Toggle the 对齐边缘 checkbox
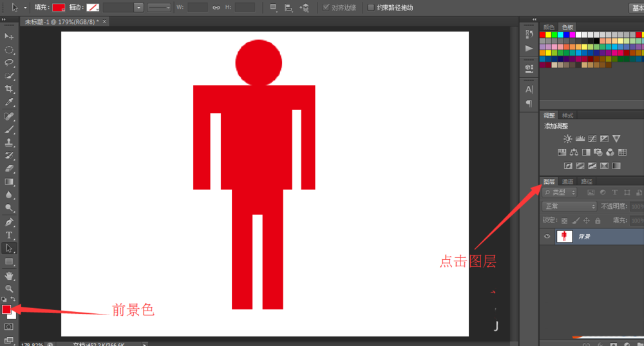The height and width of the screenshot is (346, 644). 327,8
